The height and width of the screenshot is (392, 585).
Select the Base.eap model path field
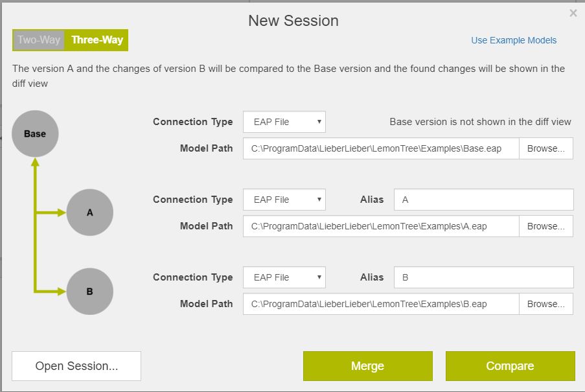pyautogui.click(x=382, y=148)
